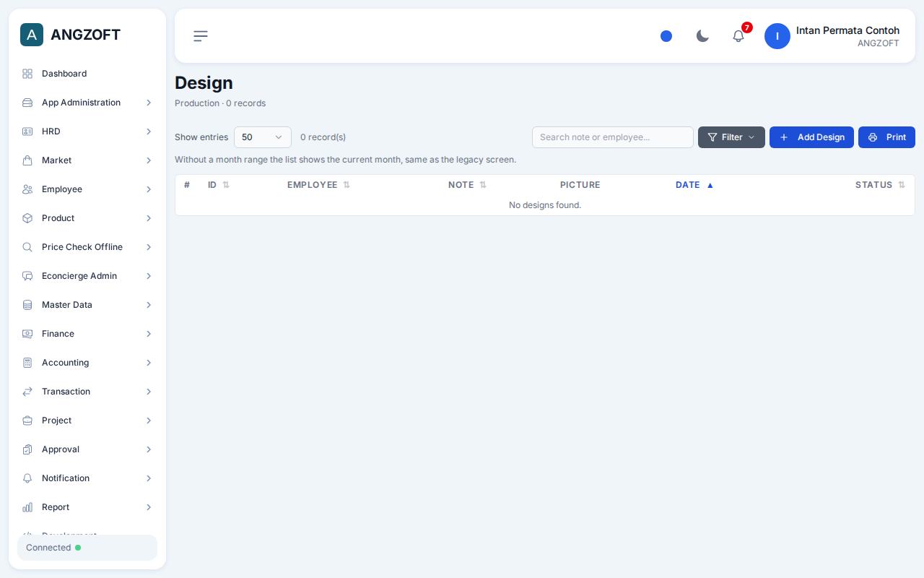Click the Picture column header
This screenshot has height=578, width=924.
(580, 185)
